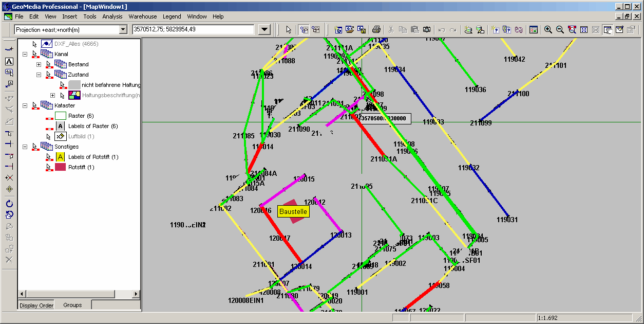644x324 pixels.
Task: Open the Warehouse menu
Action: pyautogui.click(x=142, y=16)
